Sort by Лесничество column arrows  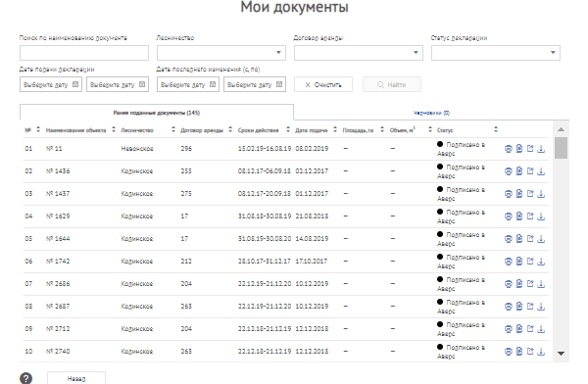(x=172, y=129)
